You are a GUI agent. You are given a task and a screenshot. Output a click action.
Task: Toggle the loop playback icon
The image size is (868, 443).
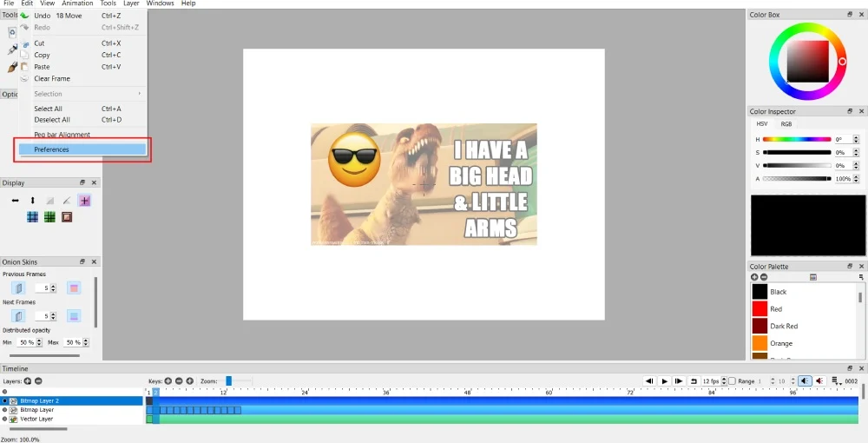pos(694,381)
